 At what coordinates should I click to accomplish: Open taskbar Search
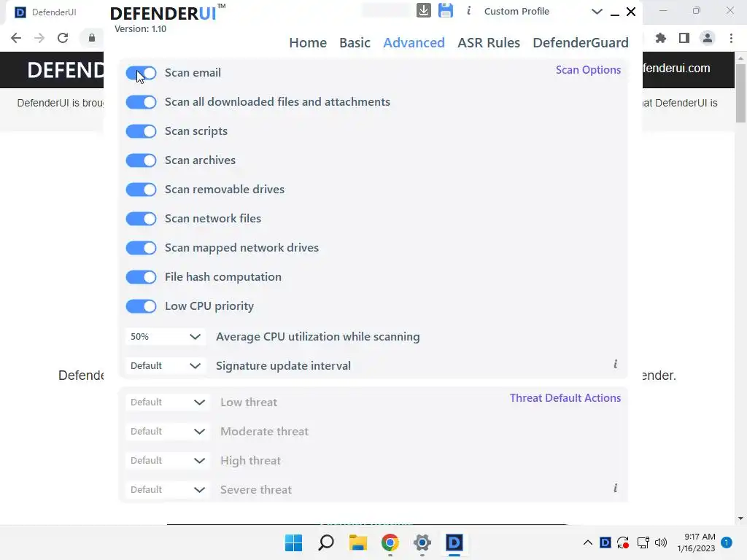(326, 542)
